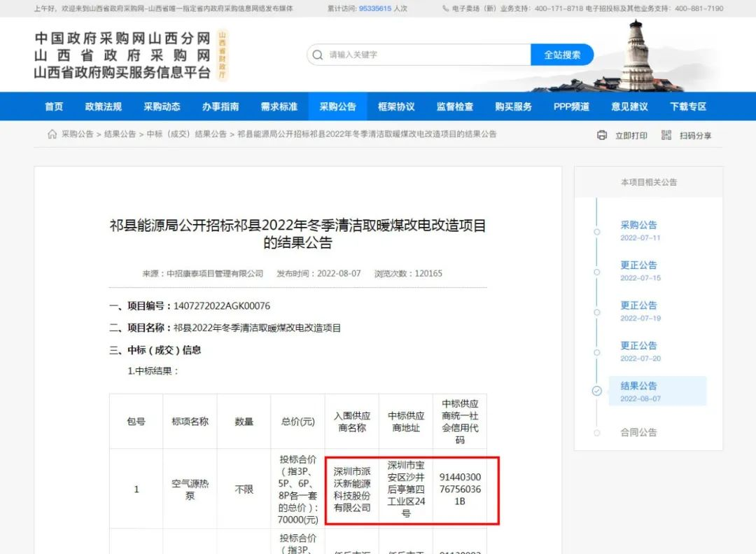Select the checked 结果公告 timeline marker
Screen dimensions: 756x554
point(596,392)
